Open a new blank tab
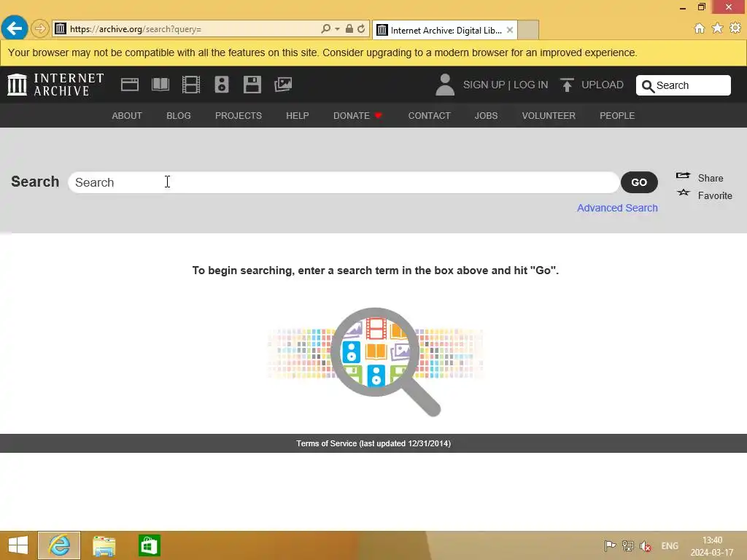The width and height of the screenshot is (747, 560). coord(528,30)
